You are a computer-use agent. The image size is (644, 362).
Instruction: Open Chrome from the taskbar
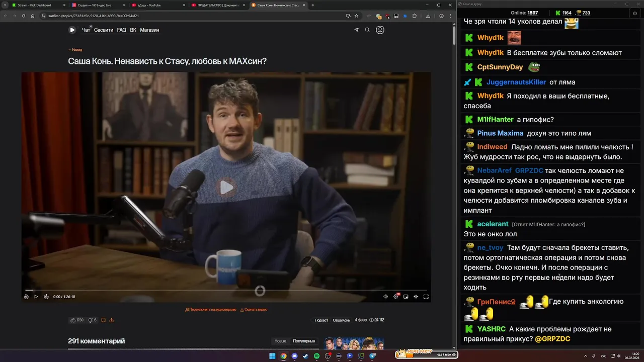click(x=283, y=356)
